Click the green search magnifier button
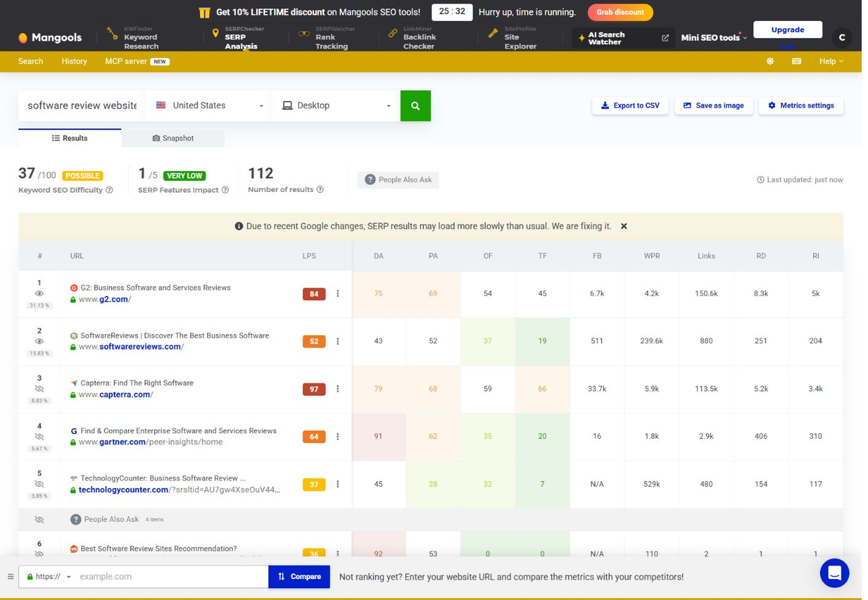This screenshot has height=600, width=868. point(416,106)
